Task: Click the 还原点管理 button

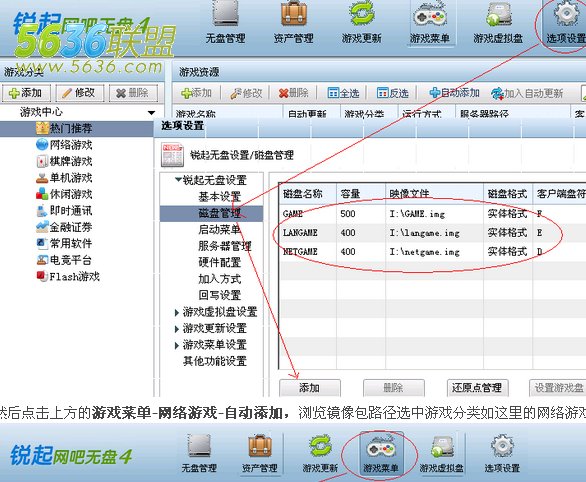Action: pos(477,388)
